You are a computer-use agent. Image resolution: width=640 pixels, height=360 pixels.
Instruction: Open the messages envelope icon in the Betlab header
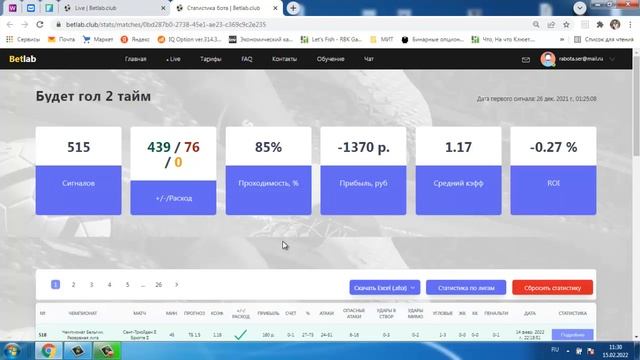pyautogui.click(x=526, y=60)
